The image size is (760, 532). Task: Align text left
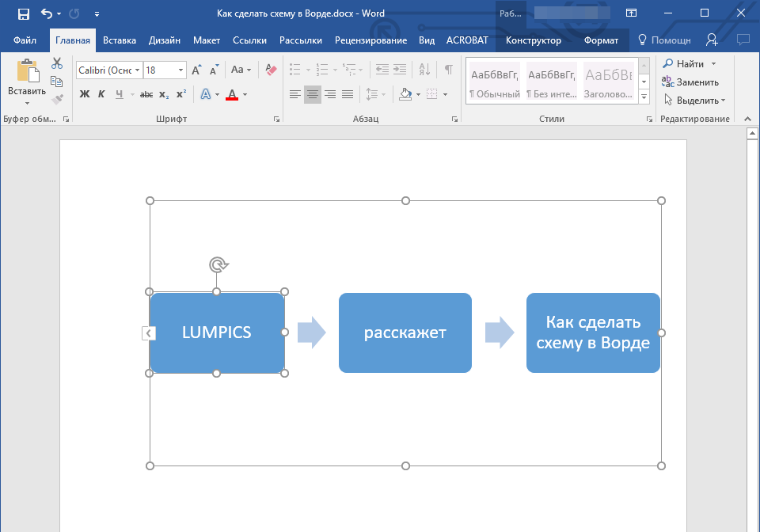pyautogui.click(x=295, y=94)
